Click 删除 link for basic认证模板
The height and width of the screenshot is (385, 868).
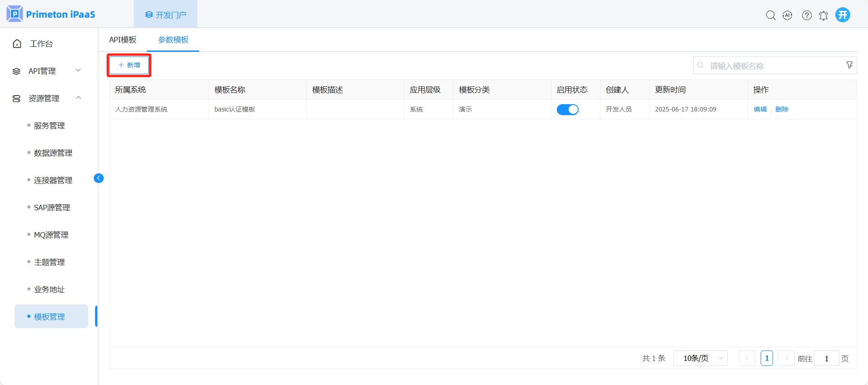pyautogui.click(x=782, y=109)
